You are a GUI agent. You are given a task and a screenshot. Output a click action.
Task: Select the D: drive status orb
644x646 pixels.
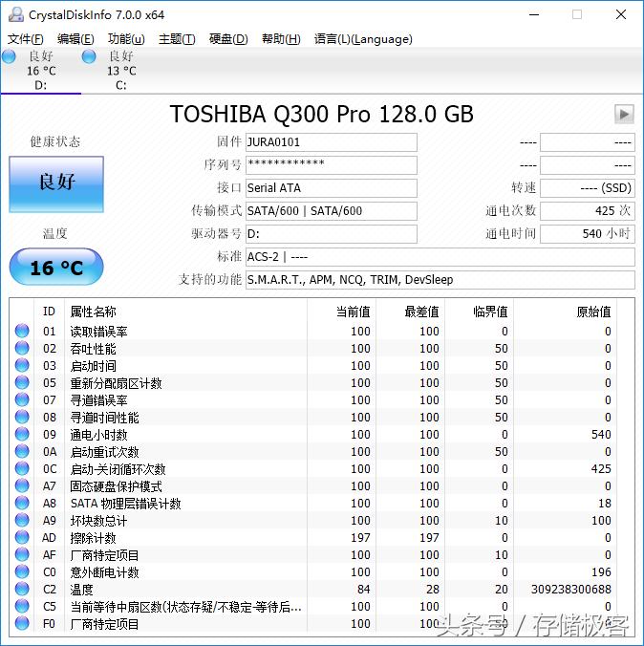tap(9, 56)
